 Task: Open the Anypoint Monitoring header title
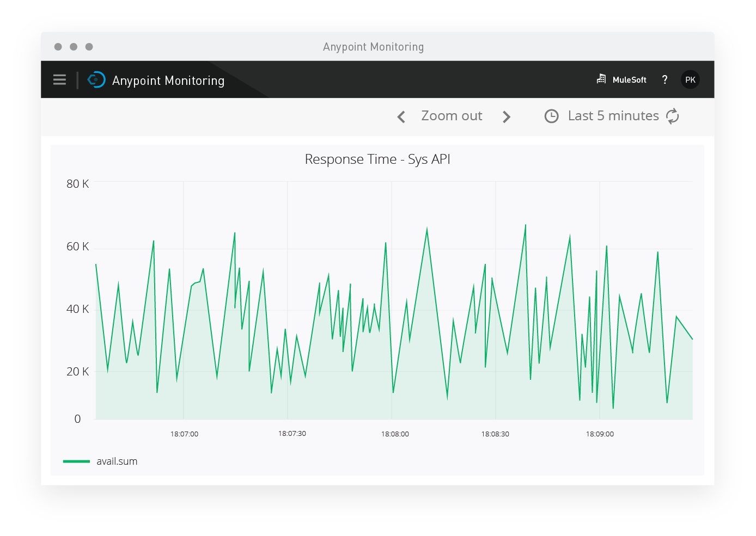click(x=168, y=81)
